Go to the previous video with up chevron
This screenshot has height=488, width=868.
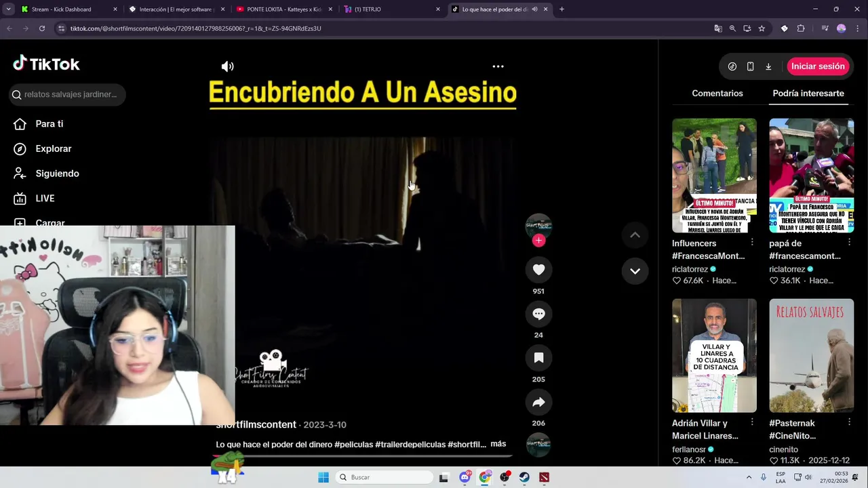click(x=635, y=235)
